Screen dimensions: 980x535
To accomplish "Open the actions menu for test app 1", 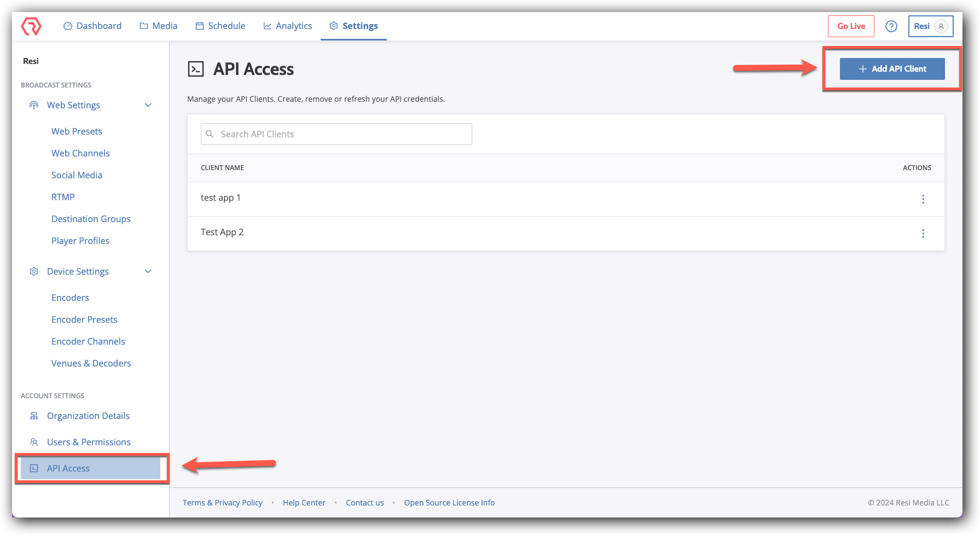I will (x=923, y=199).
